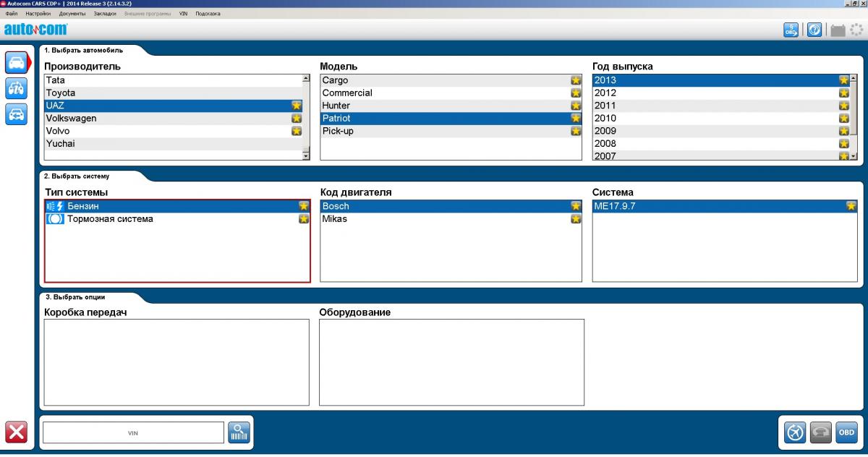Select manufacturer Yuchai
The height and width of the screenshot is (457, 868).
[x=173, y=144]
